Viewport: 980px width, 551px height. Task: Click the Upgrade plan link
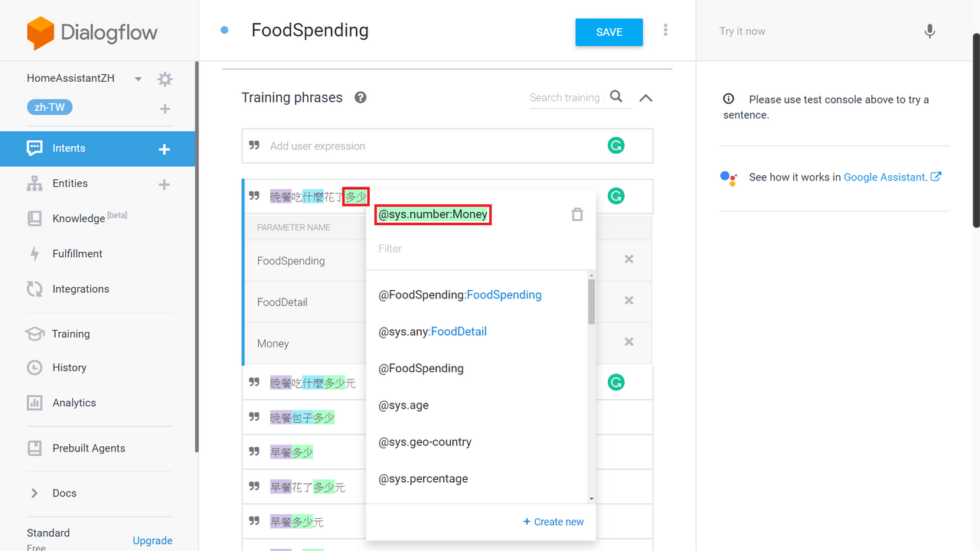(x=152, y=540)
